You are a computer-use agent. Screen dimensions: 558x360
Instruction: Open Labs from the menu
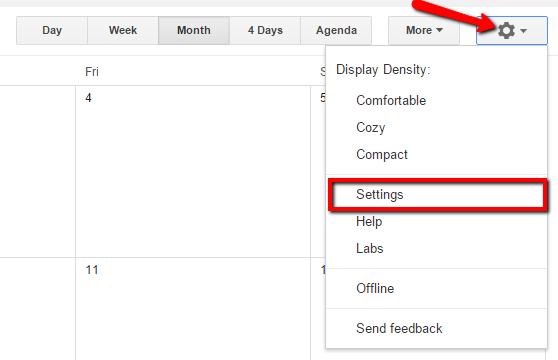coord(437,249)
